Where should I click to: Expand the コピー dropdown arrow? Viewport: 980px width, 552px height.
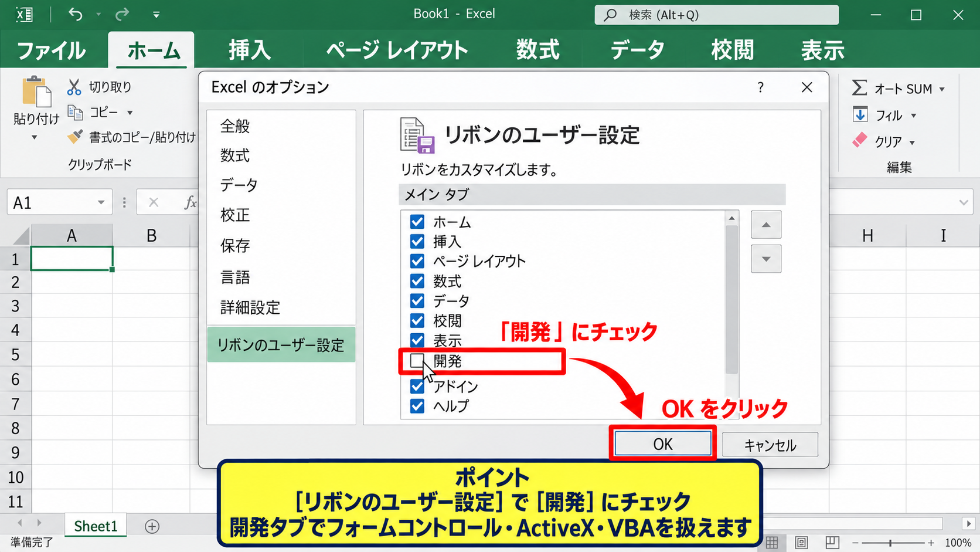coord(130,113)
